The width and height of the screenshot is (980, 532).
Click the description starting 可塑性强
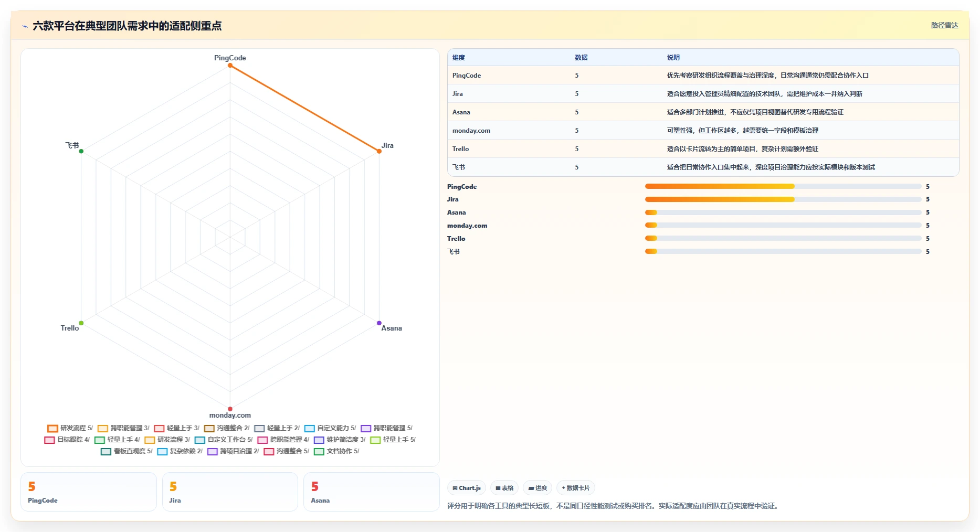742,131
